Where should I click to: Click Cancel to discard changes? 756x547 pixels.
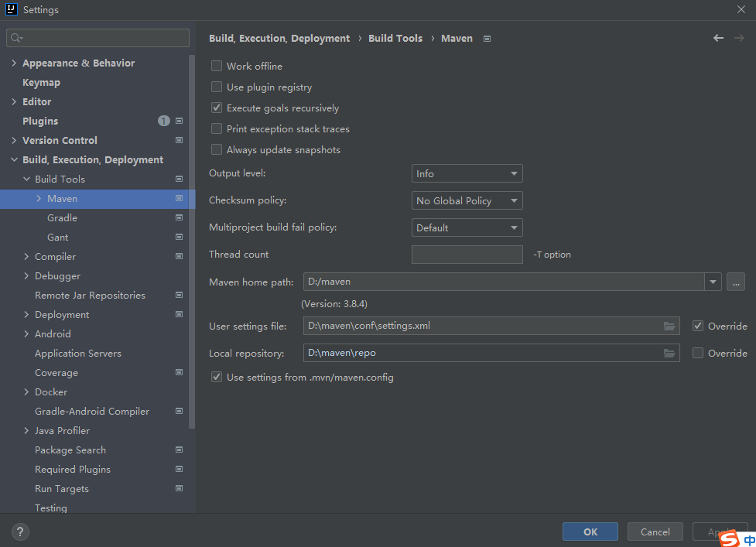click(x=655, y=532)
